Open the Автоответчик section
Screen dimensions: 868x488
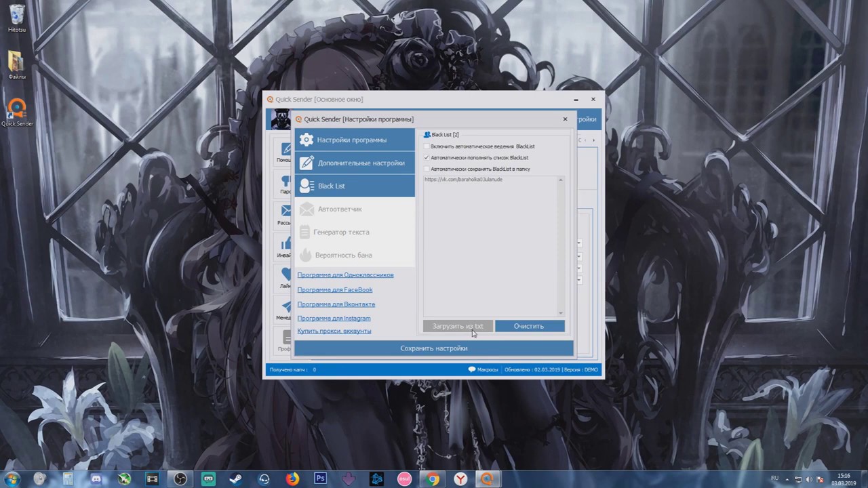click(x=355, y=209)
